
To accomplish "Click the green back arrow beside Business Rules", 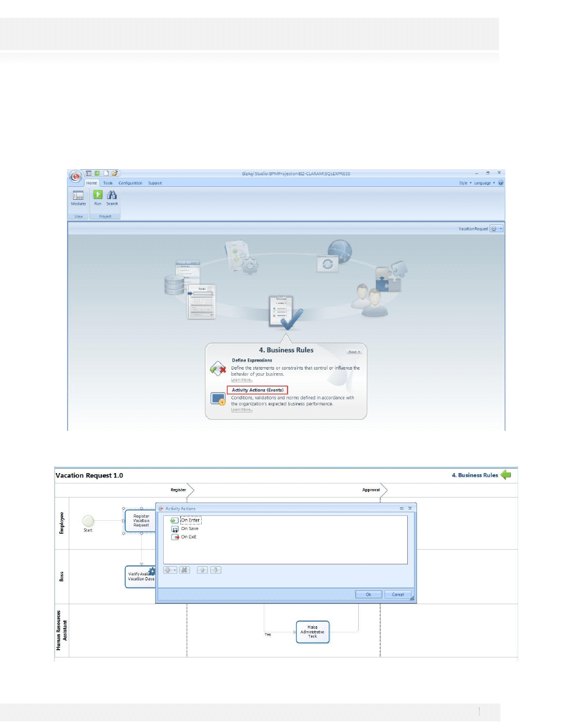I will tap(505, 475).
